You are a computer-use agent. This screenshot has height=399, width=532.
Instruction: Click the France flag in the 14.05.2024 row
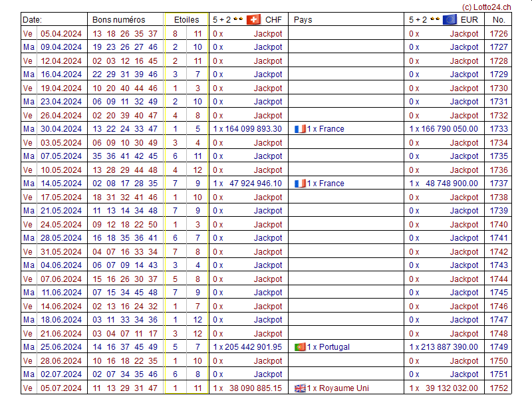click(x=300, y=184)
